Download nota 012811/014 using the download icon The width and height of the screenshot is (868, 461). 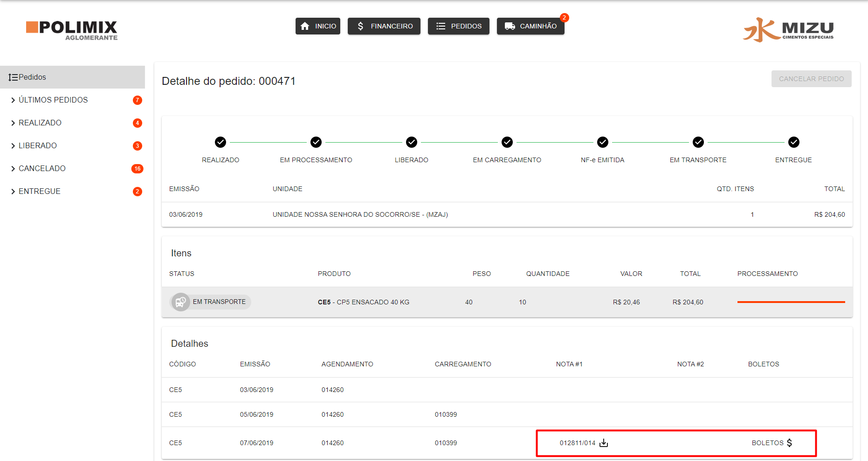click(604, 443)
